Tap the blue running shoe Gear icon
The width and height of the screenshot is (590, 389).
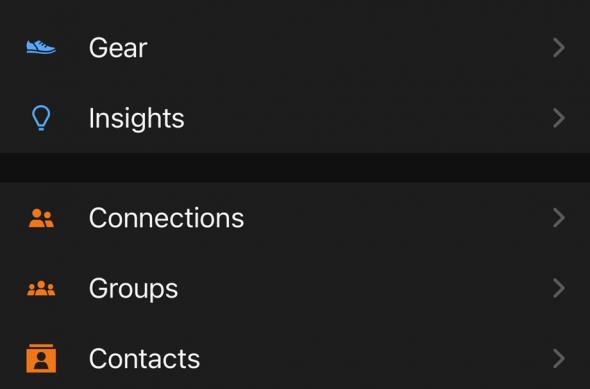[x=41, y=47]
